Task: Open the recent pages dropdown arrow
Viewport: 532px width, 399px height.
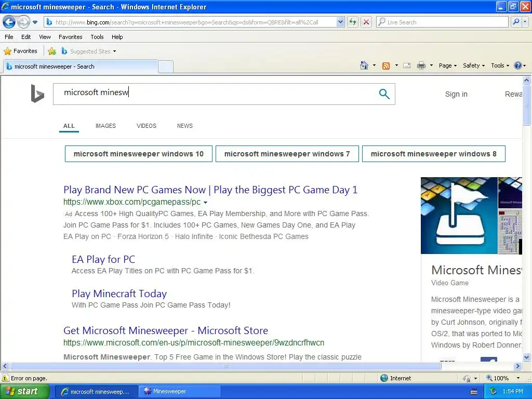Action: (35, 22)
